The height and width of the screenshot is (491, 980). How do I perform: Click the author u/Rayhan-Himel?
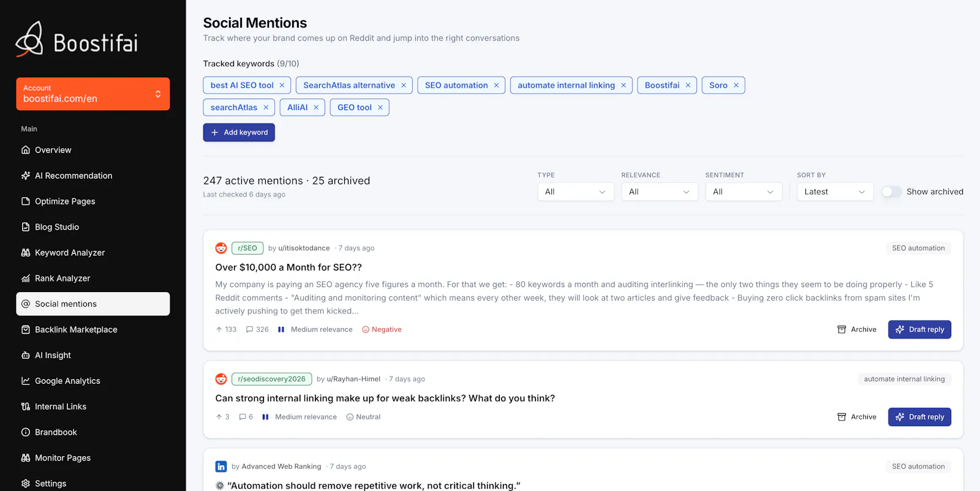353,379
